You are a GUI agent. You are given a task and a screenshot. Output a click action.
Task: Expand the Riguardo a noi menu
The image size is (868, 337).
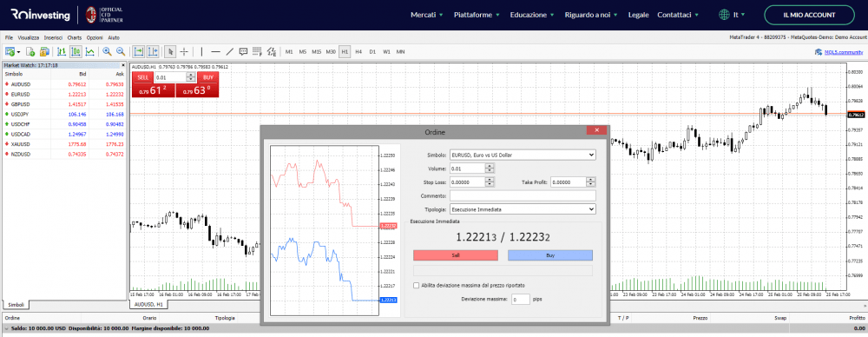[x=591, y=15]
